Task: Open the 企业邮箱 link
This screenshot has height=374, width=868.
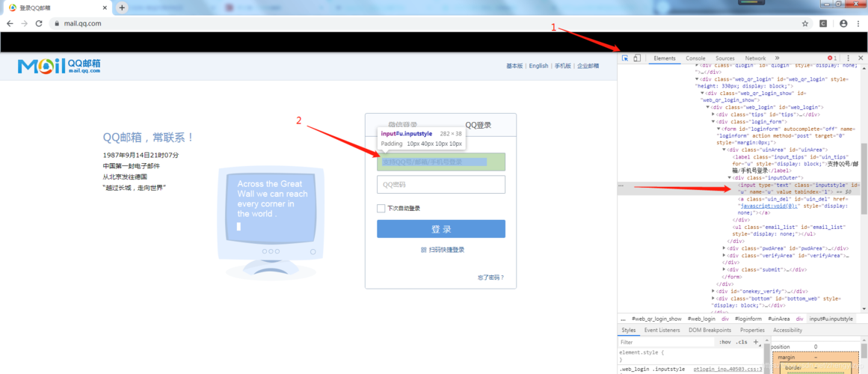Action: click(588, 66)
